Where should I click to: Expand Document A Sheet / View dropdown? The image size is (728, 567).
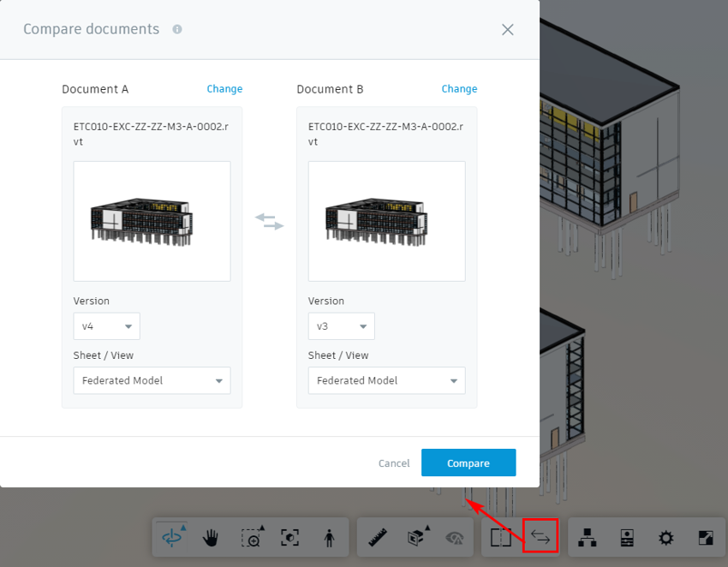pos(152,380)
